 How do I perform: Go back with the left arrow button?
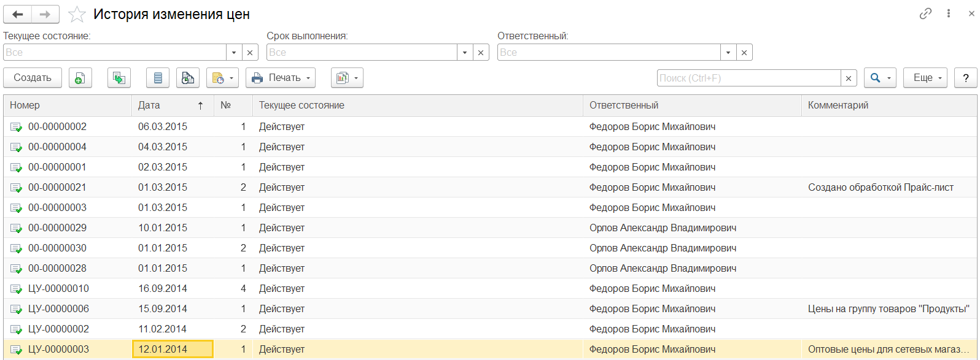(18, 14)
